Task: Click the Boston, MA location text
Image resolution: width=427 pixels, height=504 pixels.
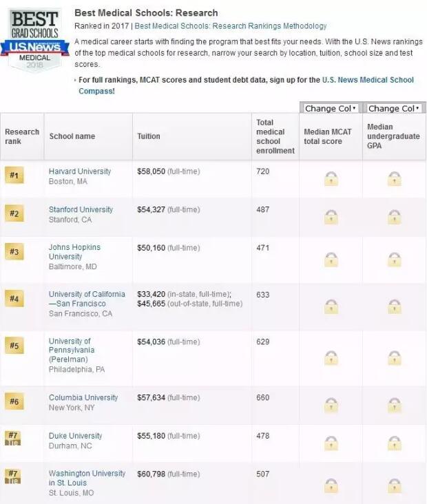Action: point(68,182)
